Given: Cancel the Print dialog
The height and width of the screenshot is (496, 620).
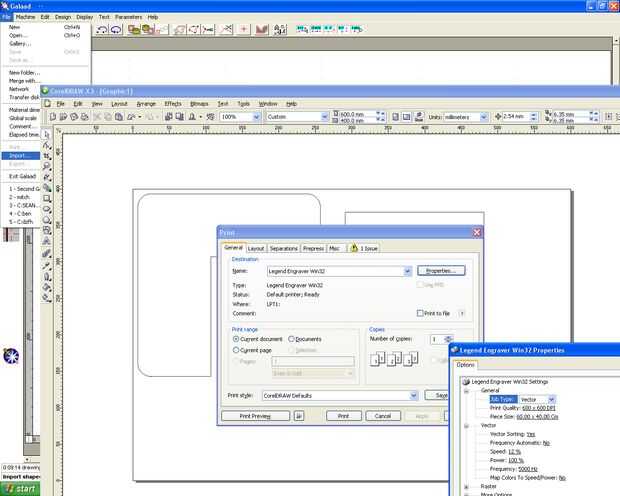Looking at the screenshot, I should click(383, 416).
